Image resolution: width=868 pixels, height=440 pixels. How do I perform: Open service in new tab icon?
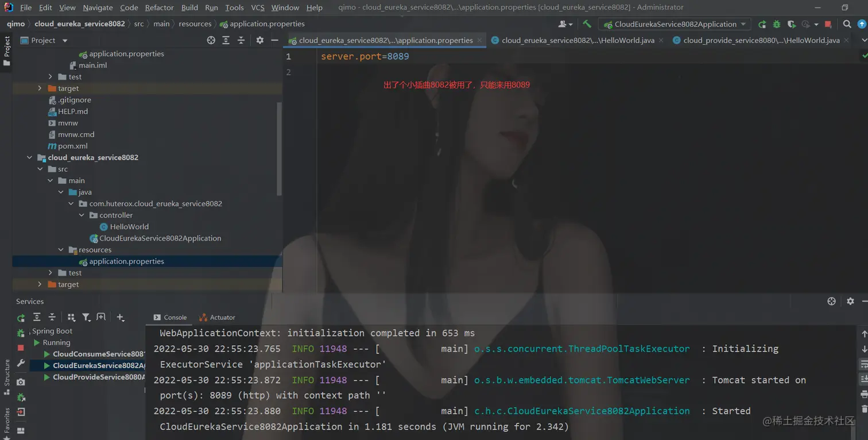(x=101, y=317)
